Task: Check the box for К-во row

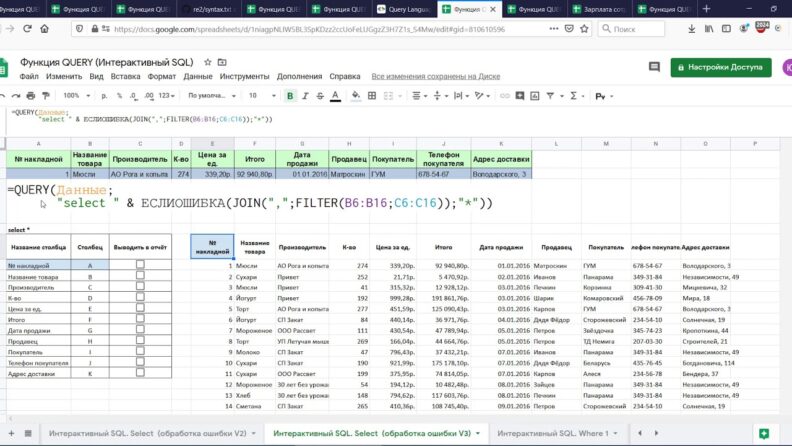Action: click(x=140, y=297)
